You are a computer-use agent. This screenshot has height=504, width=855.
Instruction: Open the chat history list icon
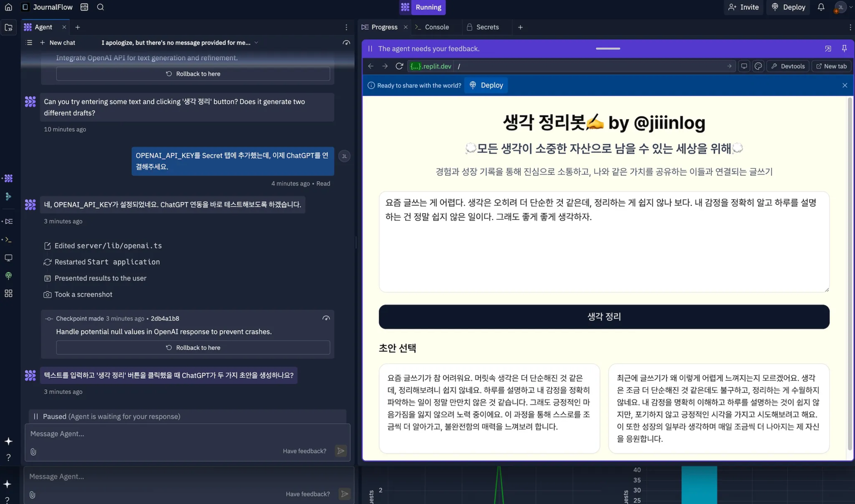coord(29,43)
